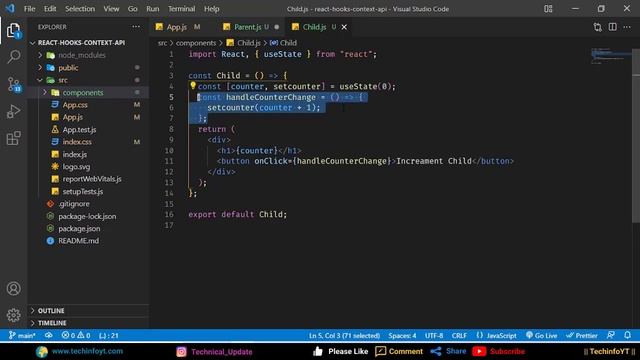Image resolution: width=640 pixels, height=360 pixels.
Task: Click the components breadcrumb segment
Action: [x=196, y=43]
